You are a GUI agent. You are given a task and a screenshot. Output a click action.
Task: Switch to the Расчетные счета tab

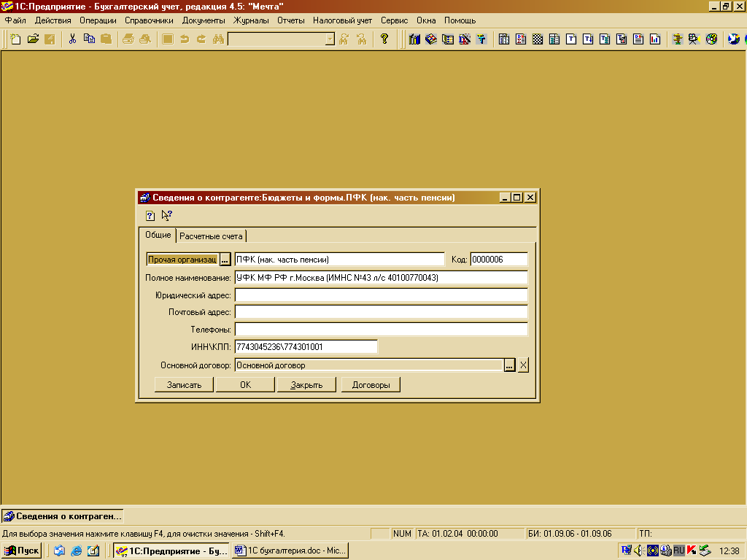pyautogui.click(x=211, y=236)
